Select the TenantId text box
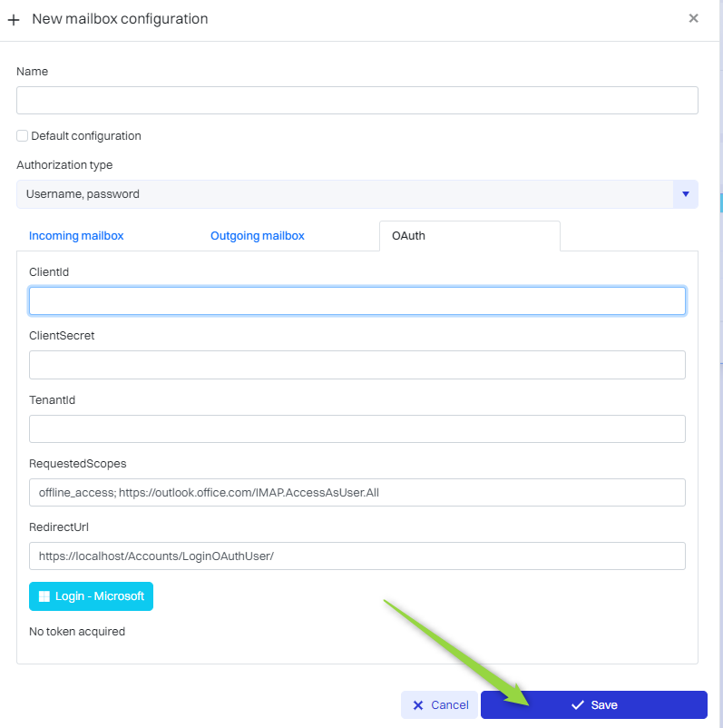This screenshot has width=723, height=728. point(357,428)
